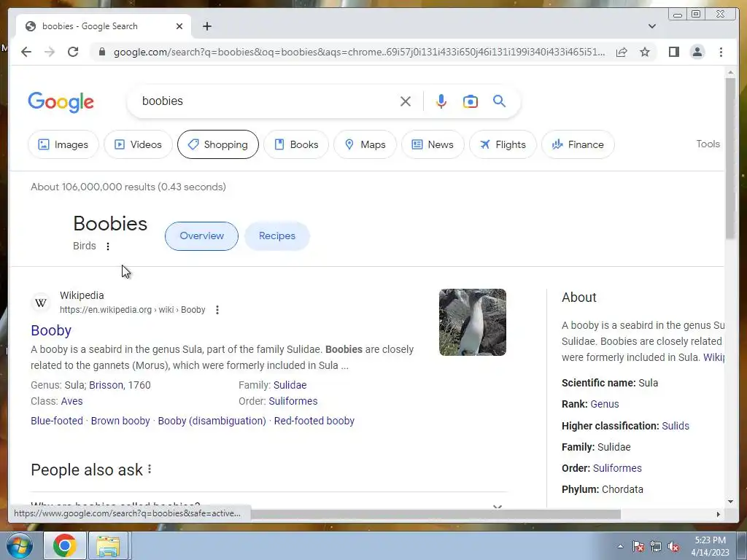Go back to the previous page

(26, 52)
